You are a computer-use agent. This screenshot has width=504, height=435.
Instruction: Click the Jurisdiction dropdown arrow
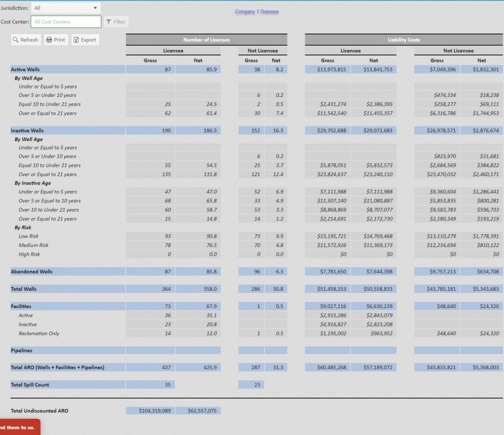(95, 7)
